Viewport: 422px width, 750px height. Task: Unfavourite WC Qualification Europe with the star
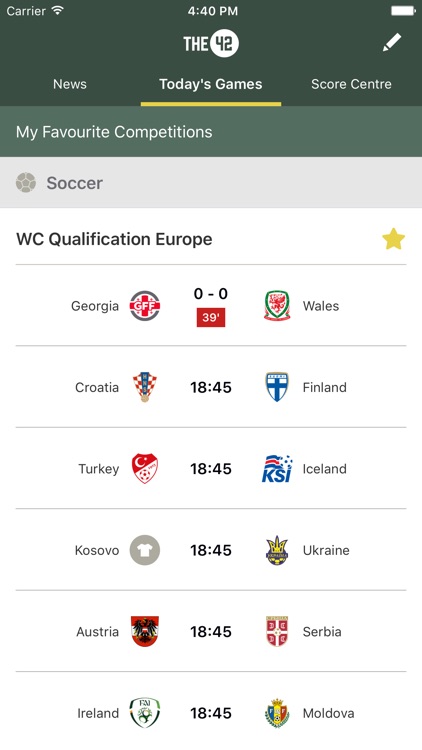pos(393,239)
